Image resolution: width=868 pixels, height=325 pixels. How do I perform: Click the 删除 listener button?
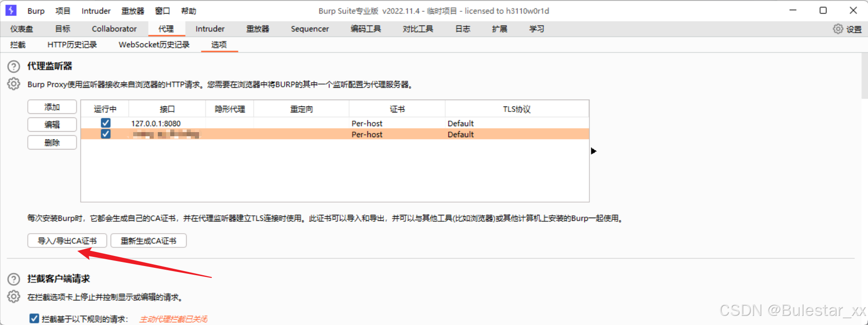point(52,143)
